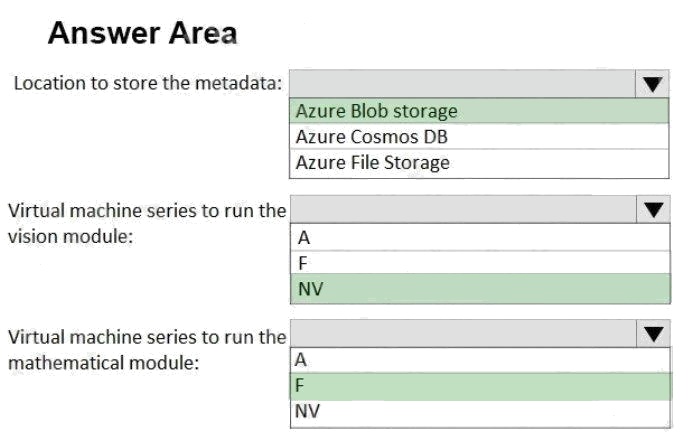Click the 'mathematical module:' label text

point(103,362)
